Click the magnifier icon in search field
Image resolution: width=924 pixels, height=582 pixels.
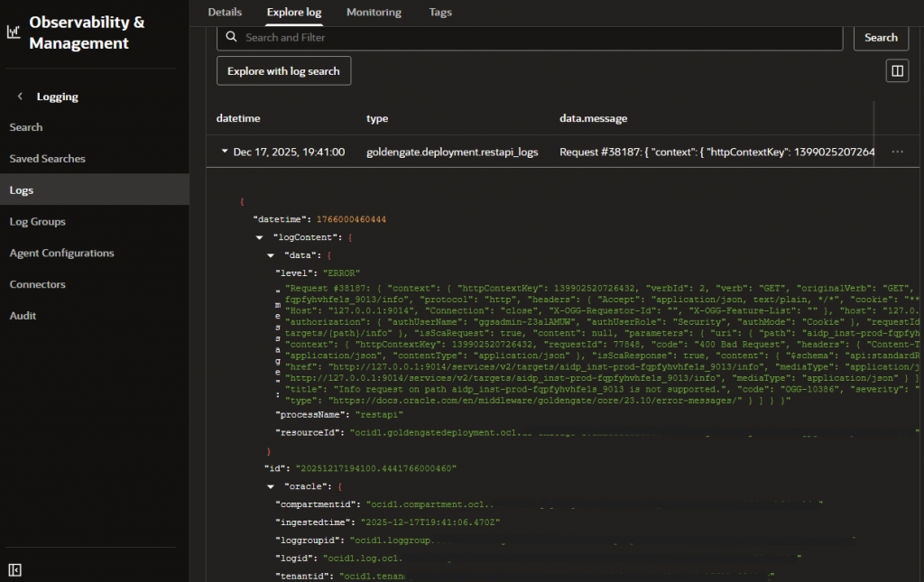[x=232, y=38]
